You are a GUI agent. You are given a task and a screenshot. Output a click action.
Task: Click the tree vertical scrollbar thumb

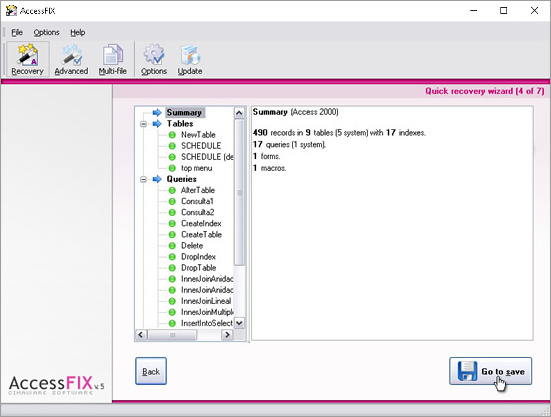(x=239, y=193)
